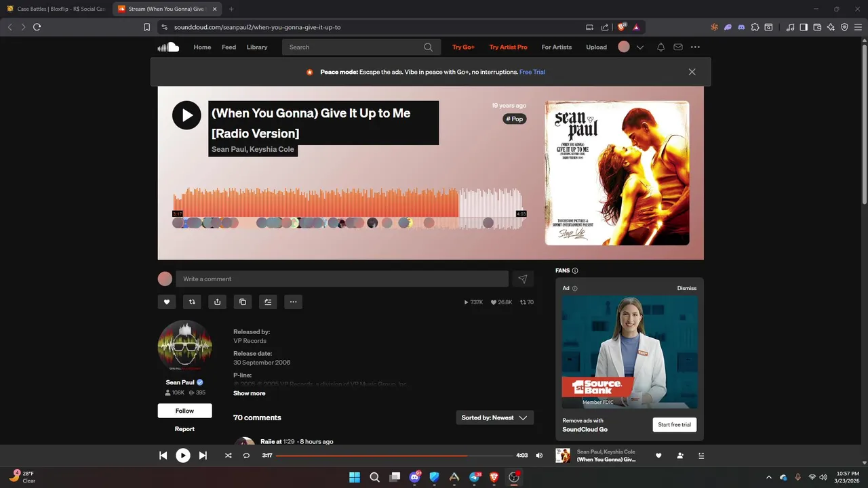The image size is (868, 488).
Task: Skip to next track in player bar
Action: click(203, 455)
